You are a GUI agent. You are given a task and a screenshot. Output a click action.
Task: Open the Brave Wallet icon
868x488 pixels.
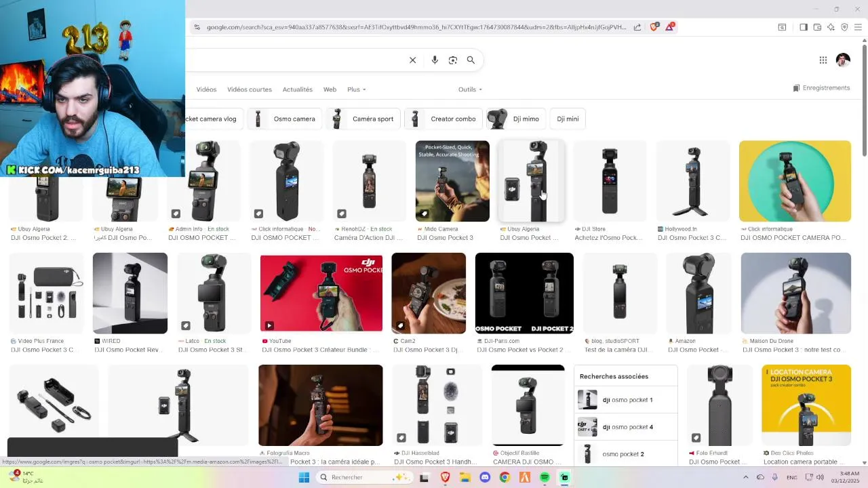coord(817,27)
